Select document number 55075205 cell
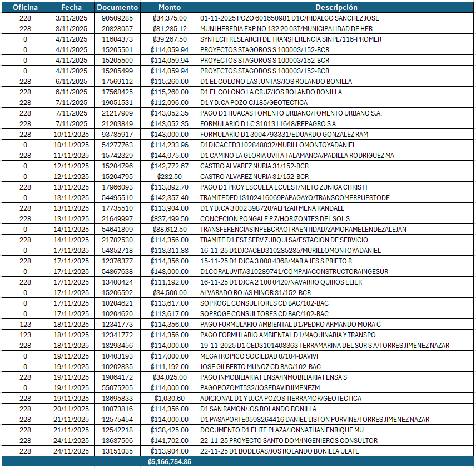This screenshot has height=468, width=476. (x=117, y=387)
